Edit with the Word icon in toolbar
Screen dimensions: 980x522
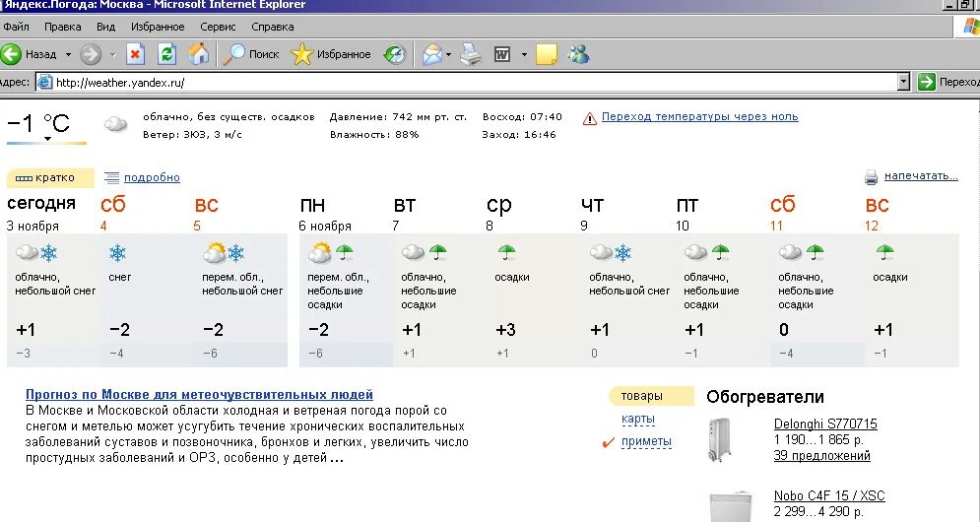[x=502, y=54]
